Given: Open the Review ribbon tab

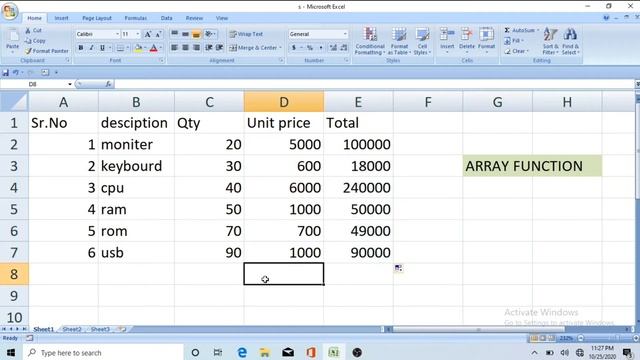Looking at the screenshot, I should (x=194, y=18).
